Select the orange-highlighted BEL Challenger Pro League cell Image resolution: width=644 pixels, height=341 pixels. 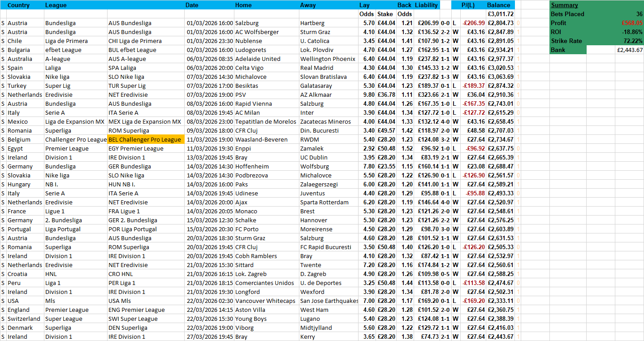click(x=145, y=139)
